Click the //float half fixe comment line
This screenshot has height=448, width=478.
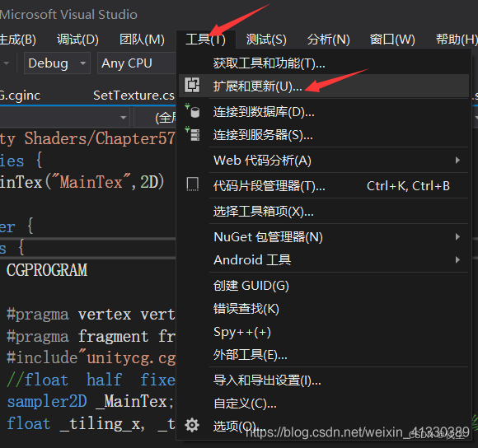[91, 380]
